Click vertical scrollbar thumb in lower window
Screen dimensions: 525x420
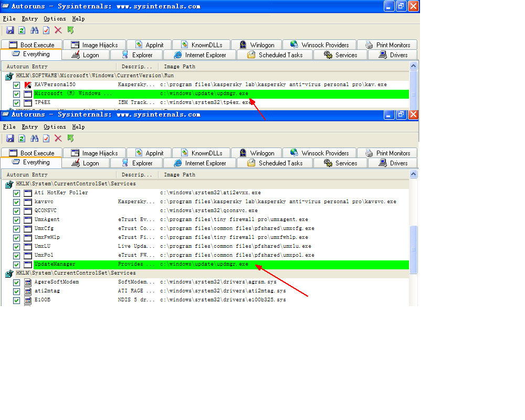(x=414, y=249)
